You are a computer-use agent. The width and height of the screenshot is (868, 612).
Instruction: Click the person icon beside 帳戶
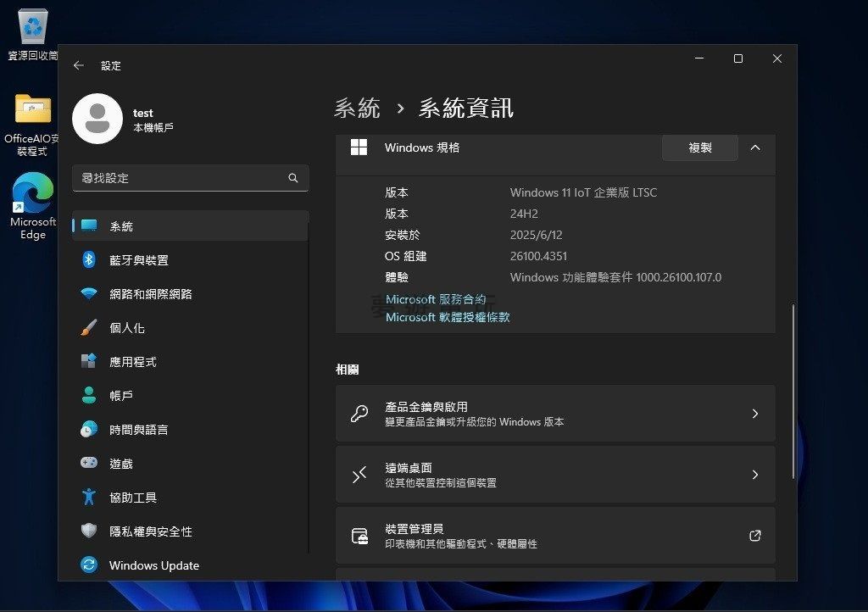89,395
